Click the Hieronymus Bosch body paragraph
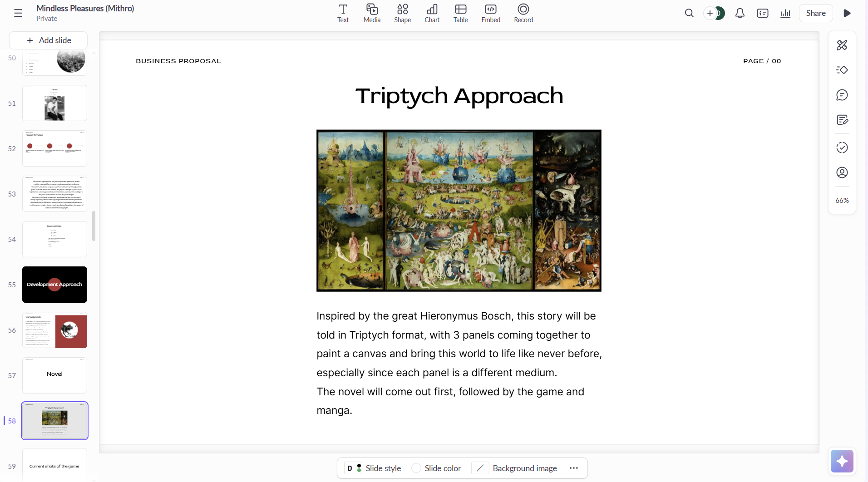The width and height of the screenshot is (868, 482). [x=459, y=363]
